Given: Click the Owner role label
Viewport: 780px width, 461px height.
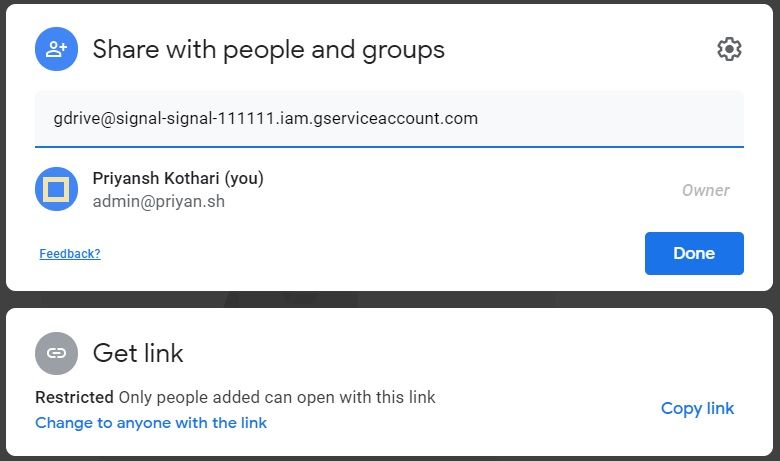Looking at the screenshot, I should [705, 190].
